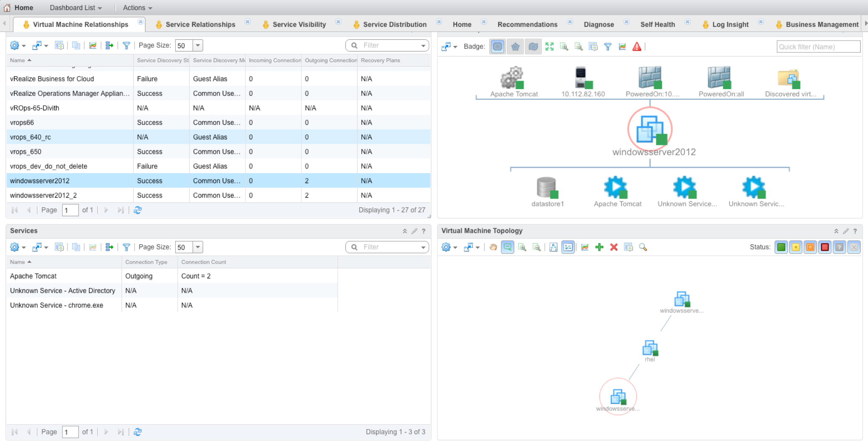Click the rhel VM node in topology
The width and height of the screenshot is (868, 446).
(x=650, y=348)
